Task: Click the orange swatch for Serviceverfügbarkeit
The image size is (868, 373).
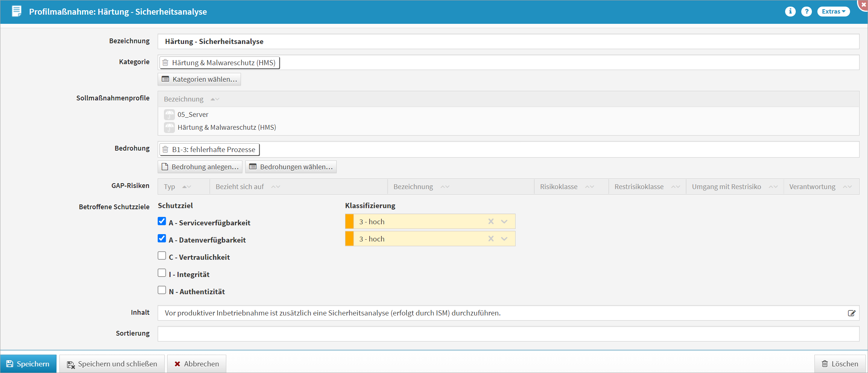Action: click(349, 222)
